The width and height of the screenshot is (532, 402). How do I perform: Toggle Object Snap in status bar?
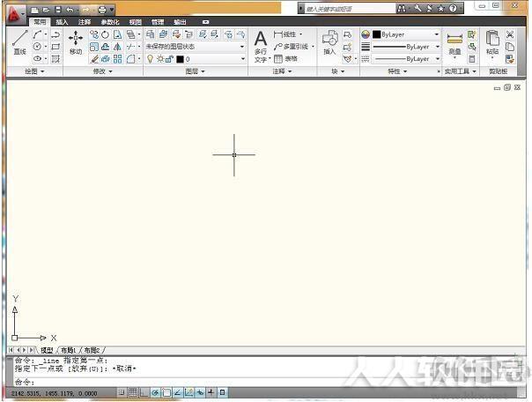pos(166,393)
